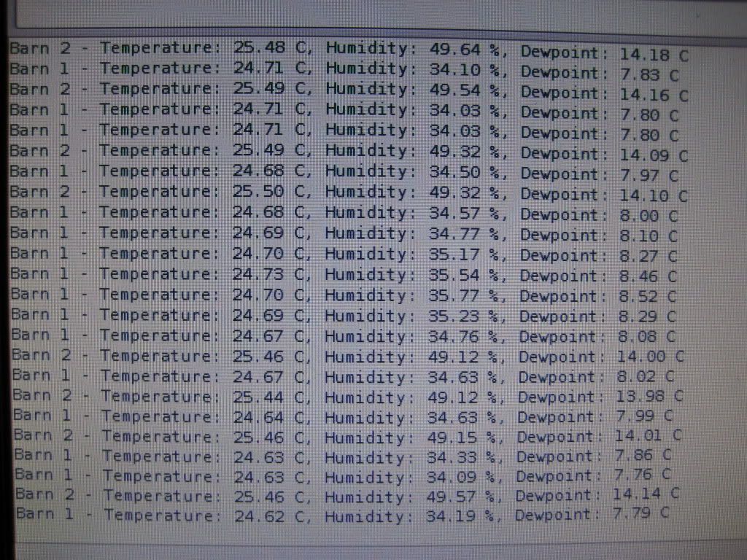Click the dewpoint reading 14.10 C
Image resolution: width=747 pixels, height=560 pixels.
tap(653, 195)
